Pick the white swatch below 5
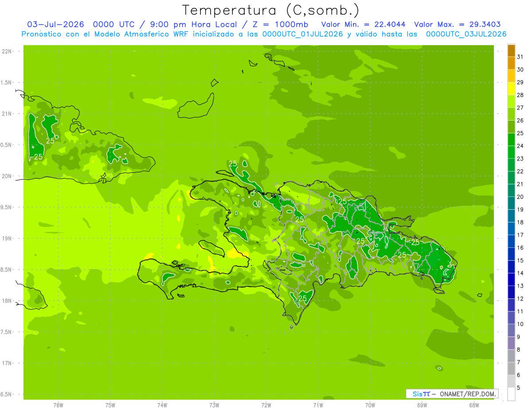This screenshot has height=411, width=532. pos(512,394)
